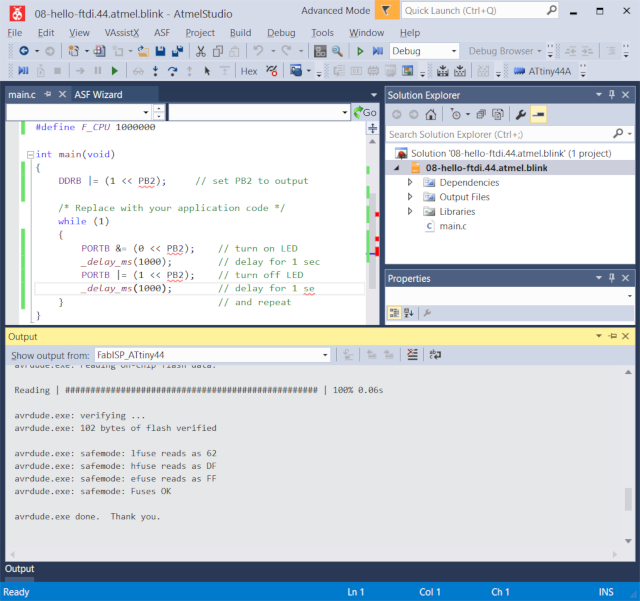Open Properties via the wrench icon in Solution Explorer
Viewport: 640px width, 601px height.
pyautogui.click(x=520, y=115)
